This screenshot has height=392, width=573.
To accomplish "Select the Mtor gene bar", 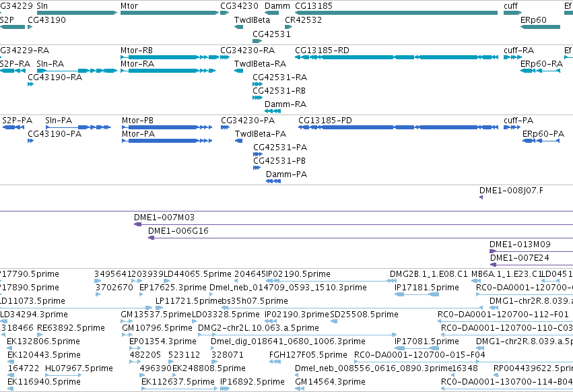I will [170, 13].
